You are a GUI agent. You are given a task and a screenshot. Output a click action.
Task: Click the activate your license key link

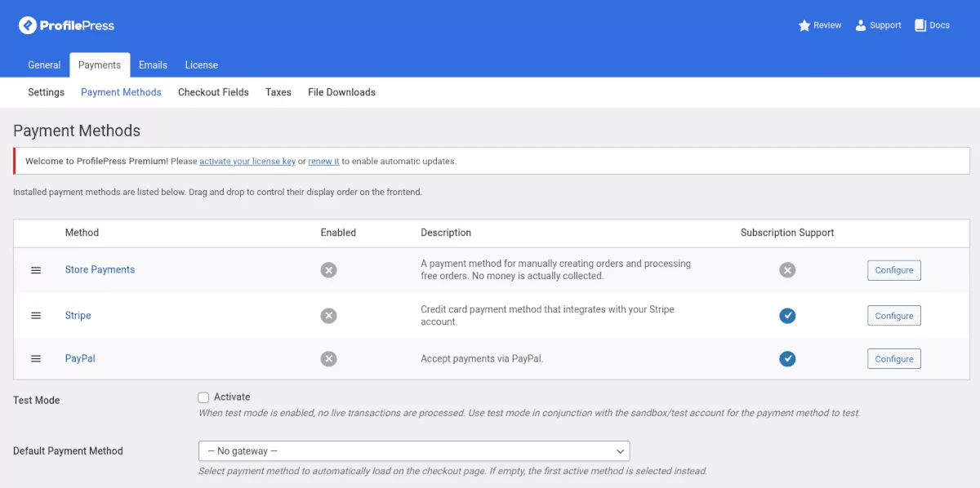pyautogui.click(x=247, y=162)
